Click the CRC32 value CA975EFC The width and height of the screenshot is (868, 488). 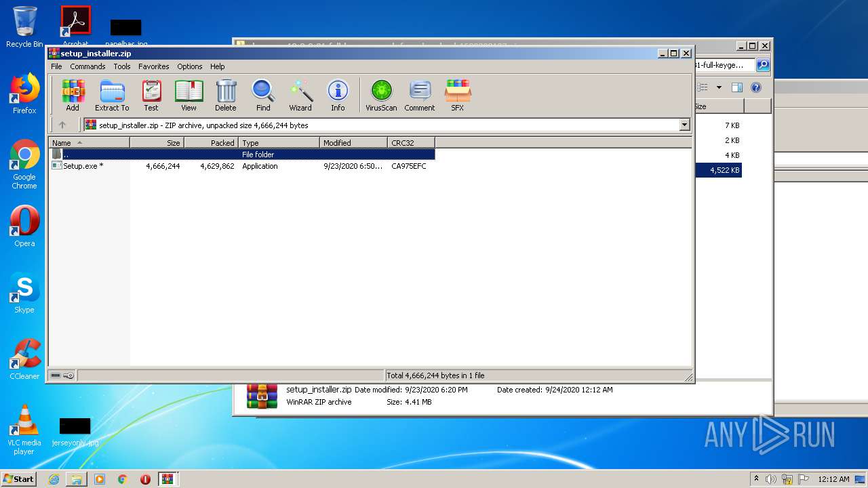[409, 166]
